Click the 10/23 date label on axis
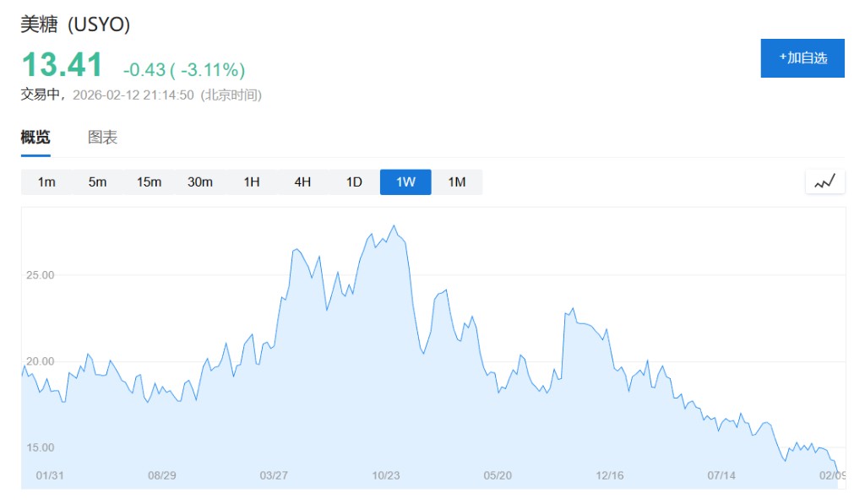The image size is (865, 504). (386, 476)
